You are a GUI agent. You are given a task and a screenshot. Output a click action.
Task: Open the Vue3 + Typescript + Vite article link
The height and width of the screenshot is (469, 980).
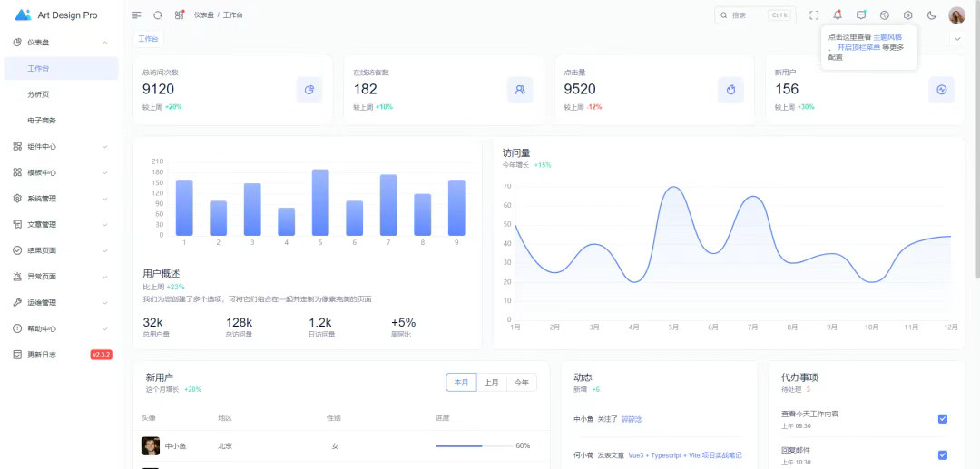coord(684,455)
